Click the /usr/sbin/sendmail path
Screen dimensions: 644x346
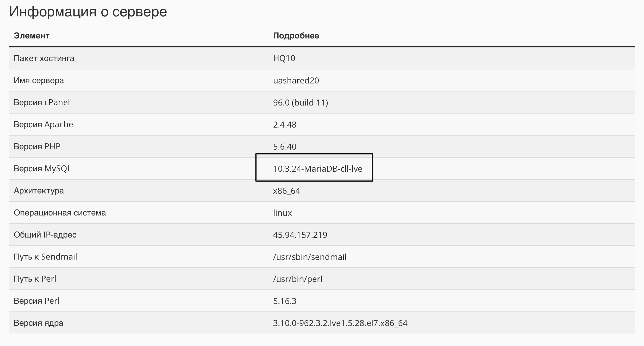(x=310, y=257)
